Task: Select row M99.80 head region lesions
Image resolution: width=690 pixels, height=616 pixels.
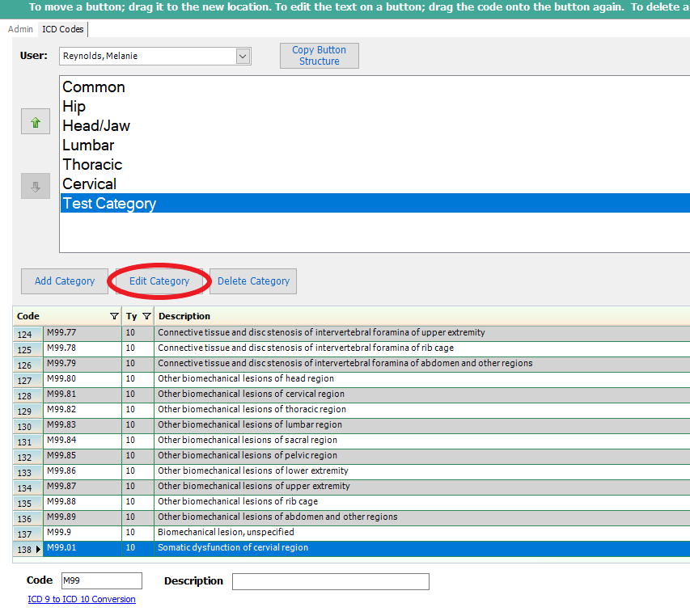Action: point(245,378)
